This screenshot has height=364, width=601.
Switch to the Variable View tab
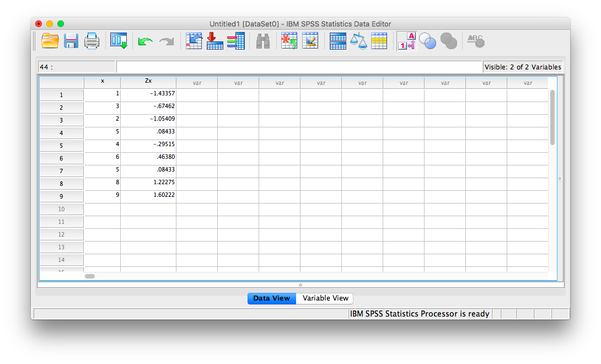click(325, 298)
